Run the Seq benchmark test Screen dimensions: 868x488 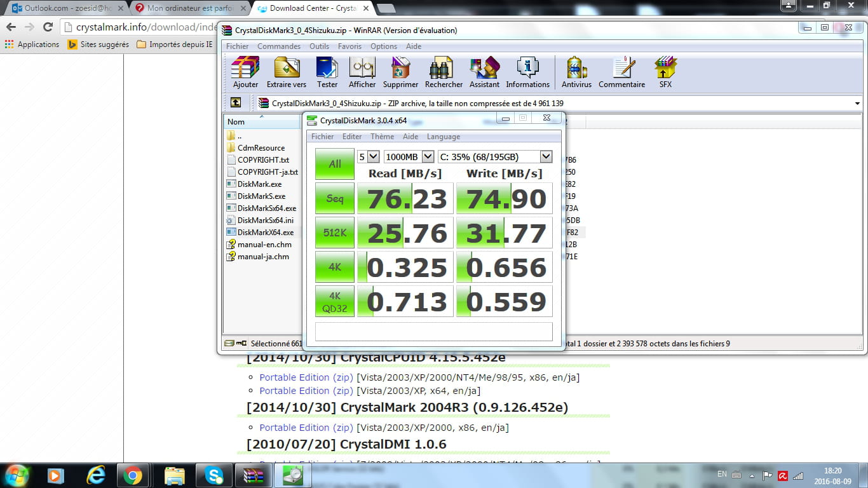coord(335,198)
